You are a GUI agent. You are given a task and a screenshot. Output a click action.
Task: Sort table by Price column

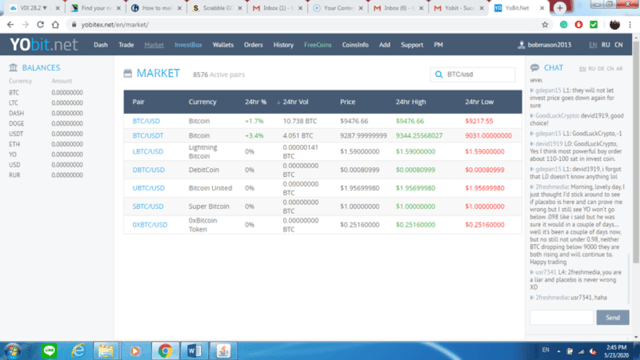pos(348,102)
